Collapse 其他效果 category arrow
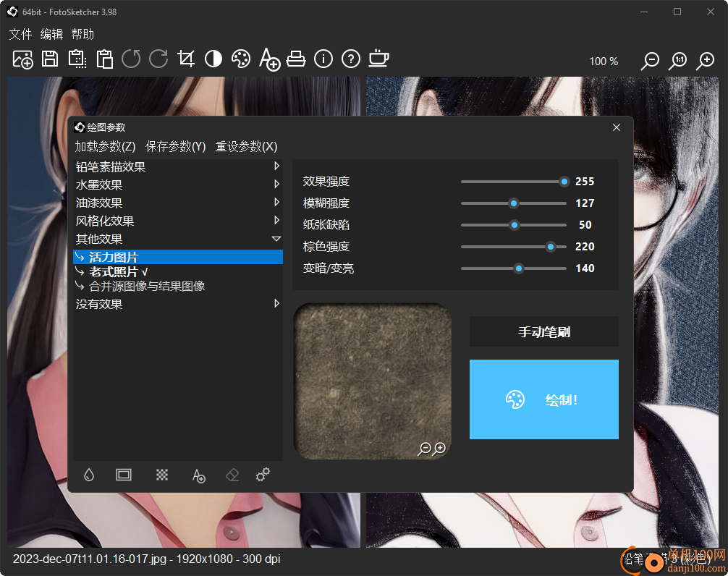 tap(276, 239)
